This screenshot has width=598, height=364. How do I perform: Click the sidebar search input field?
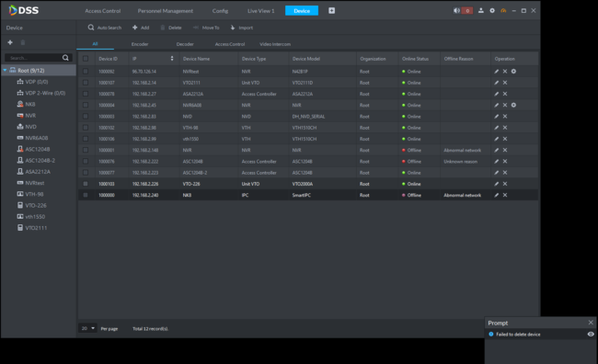34,58
